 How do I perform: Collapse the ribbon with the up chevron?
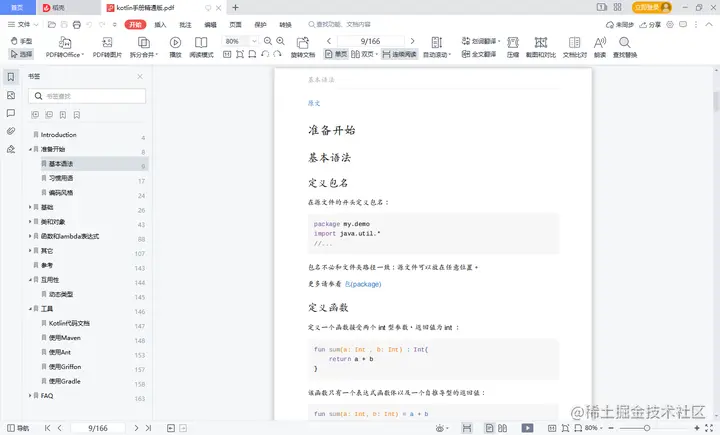[x=709, y=24]
